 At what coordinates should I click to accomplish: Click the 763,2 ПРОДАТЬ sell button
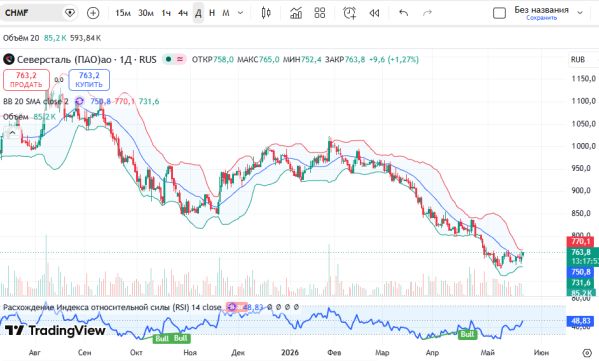click(x=26, y=80)
